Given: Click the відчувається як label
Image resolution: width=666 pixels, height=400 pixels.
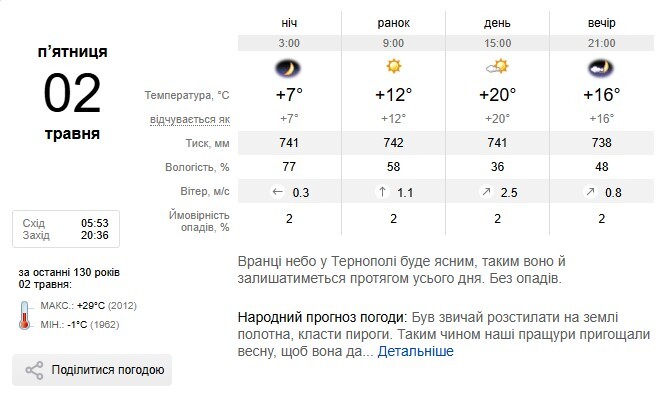Looking at the screenshot, I should [x=189, y=119].
